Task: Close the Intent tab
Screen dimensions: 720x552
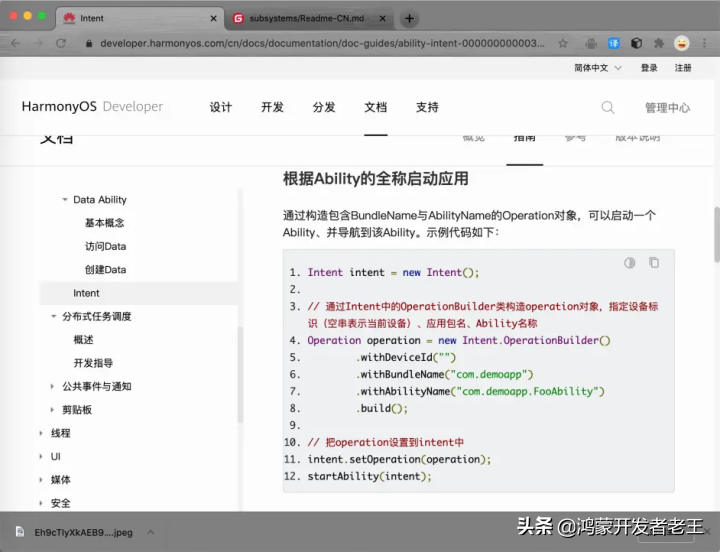Action: click(214, 18)
